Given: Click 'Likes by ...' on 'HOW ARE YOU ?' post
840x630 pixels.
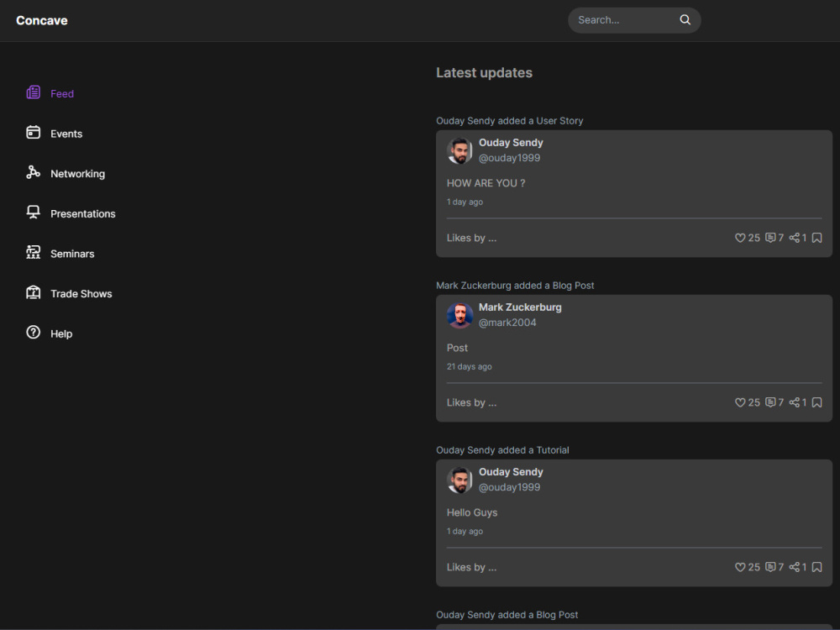Looking at the screenshot, I should tap(471, 238).
